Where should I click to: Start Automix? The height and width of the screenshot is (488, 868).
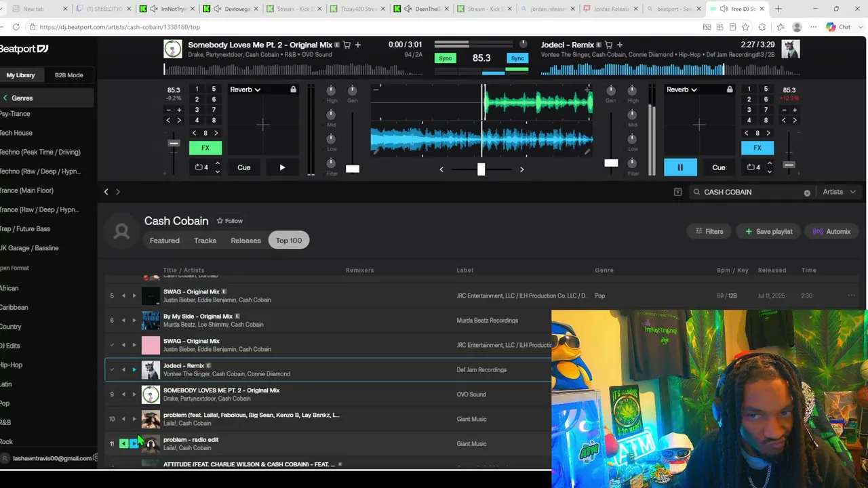[x=831, y=231]
